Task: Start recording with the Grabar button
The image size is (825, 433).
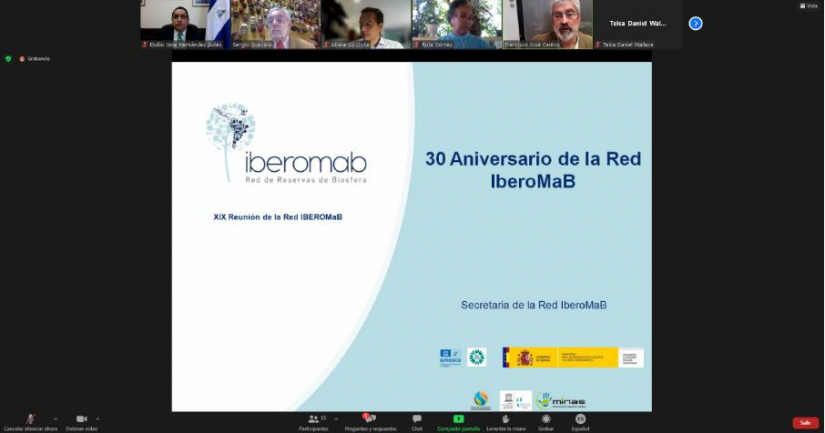Action: (x=546, y=422)
